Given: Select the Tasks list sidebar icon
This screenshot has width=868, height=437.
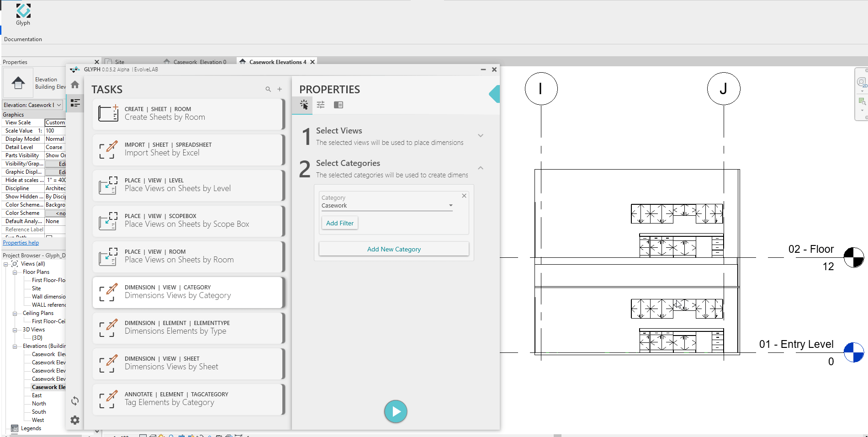Looking at the screenshot, I should (75, 103).
